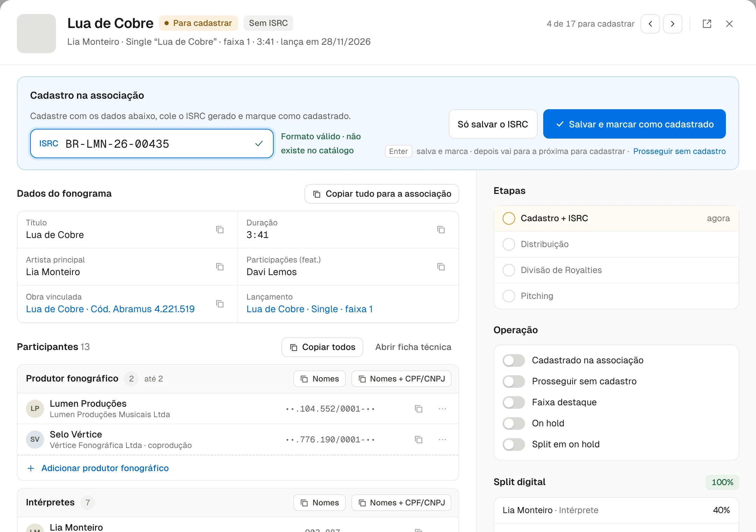This screenshot has width=756, height=532.
Task: Go to next track to register
Action: point(672,24)
